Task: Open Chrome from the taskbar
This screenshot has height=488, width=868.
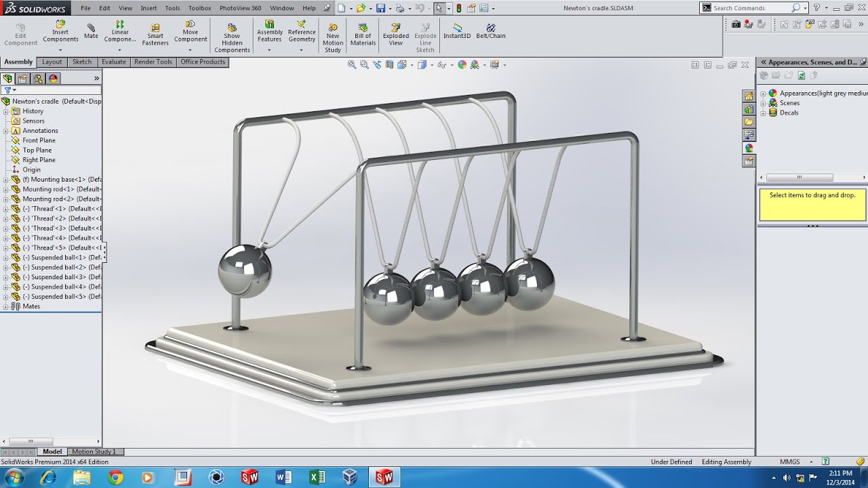Action: click(x=115, y=477)
